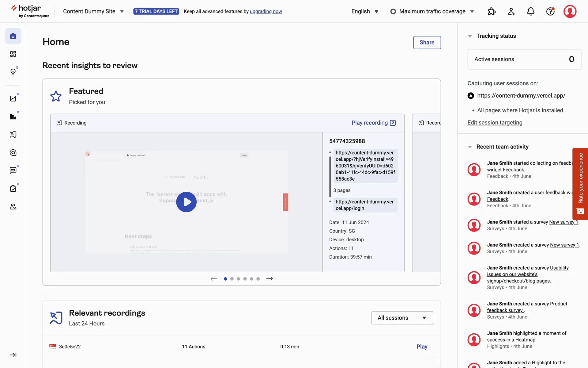The width and height of the screenshot is (588, 368).
Task: Collapse the Tracking status section
Action: click(470, 36)
